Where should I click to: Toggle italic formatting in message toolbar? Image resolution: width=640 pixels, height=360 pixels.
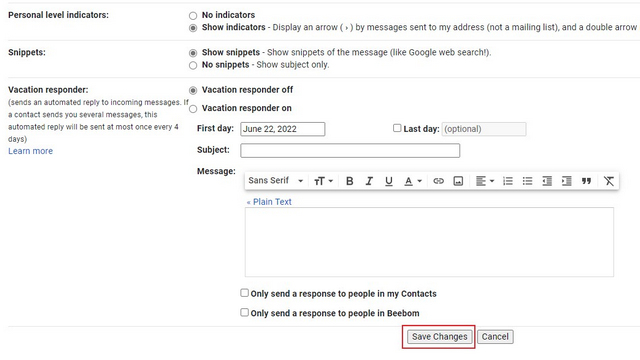pos(369,181)
